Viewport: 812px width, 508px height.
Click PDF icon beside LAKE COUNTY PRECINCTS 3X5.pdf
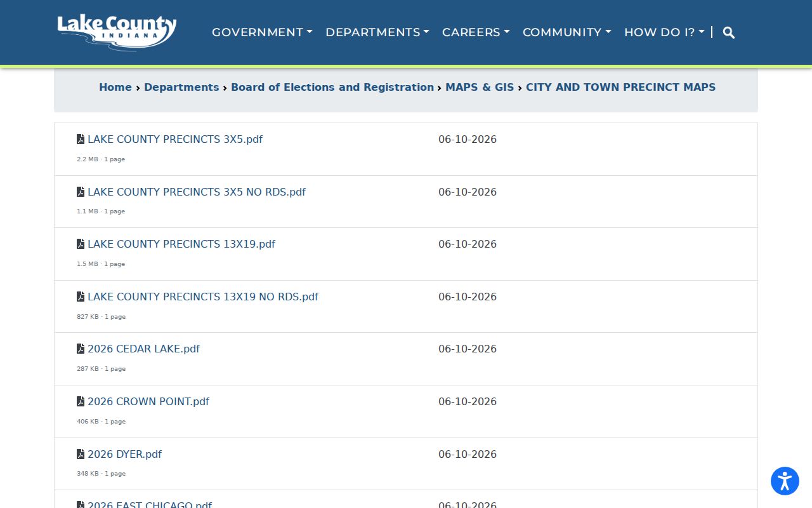pyautogui.click(x=81, y=139)
